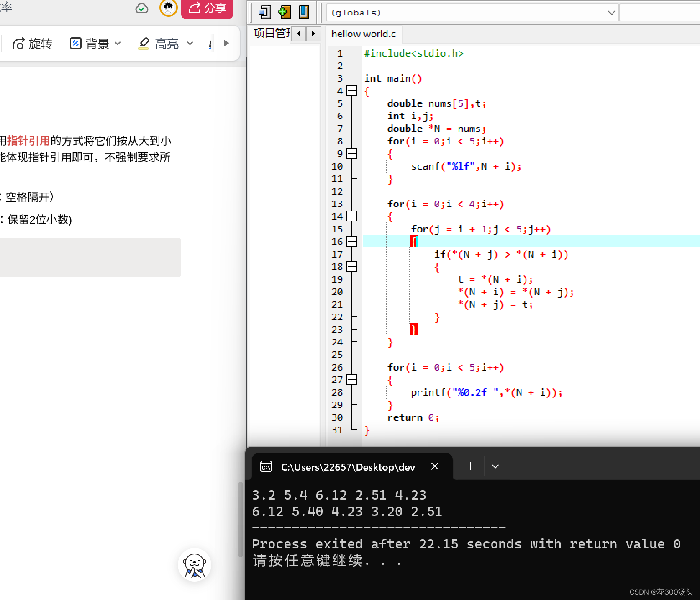Select the 背景 background tool
This screenshot has width=700, height=600.
[90, 43]
